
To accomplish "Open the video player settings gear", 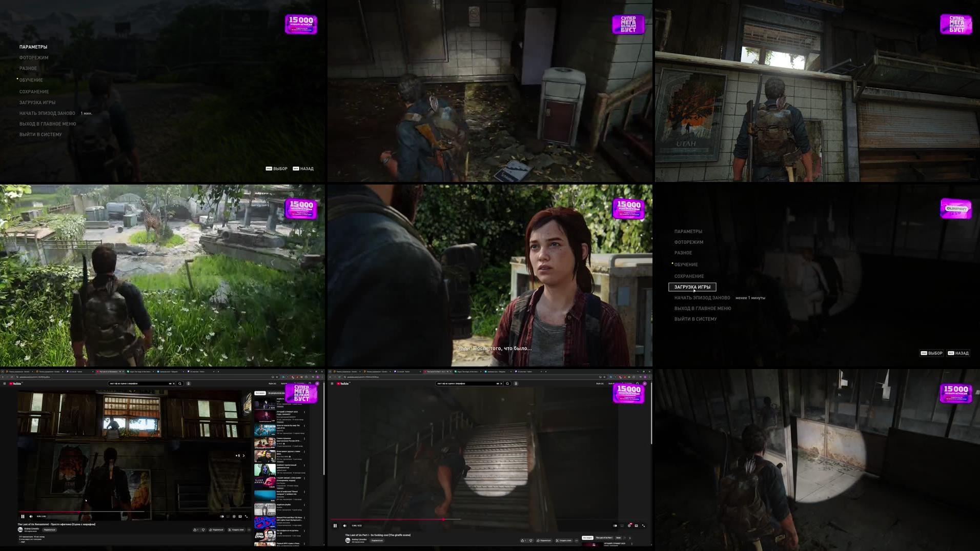I will point(629,525).
